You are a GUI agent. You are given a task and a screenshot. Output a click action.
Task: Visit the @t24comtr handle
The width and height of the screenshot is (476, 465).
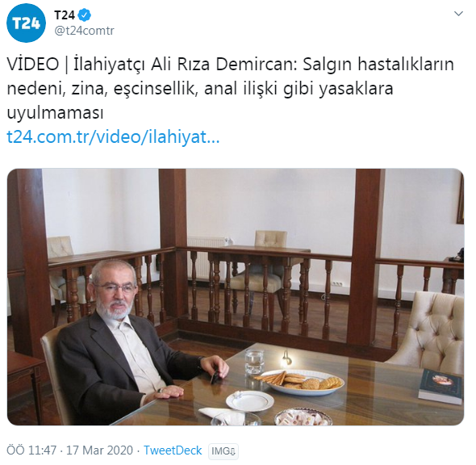tap(84, 31)
